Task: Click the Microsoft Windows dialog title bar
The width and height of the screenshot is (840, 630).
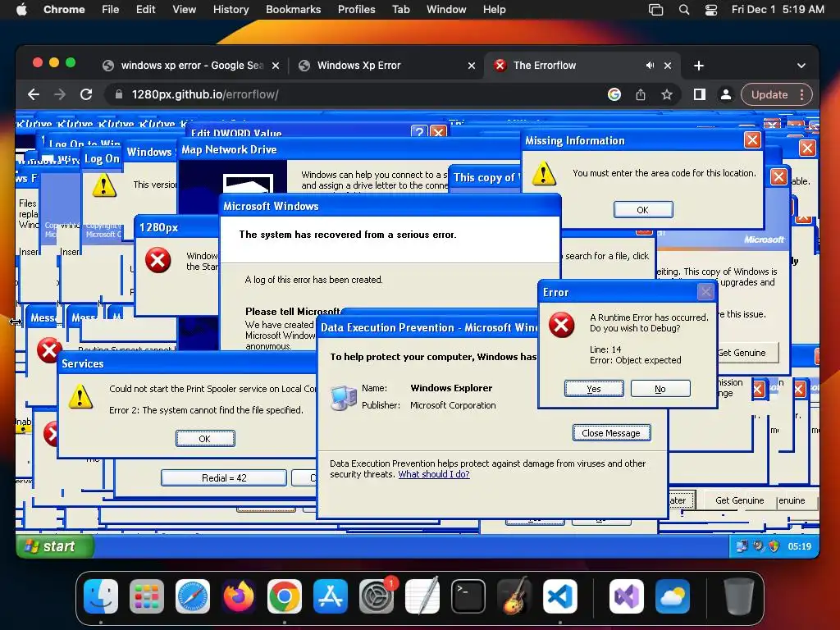Action: pos(390,206)
